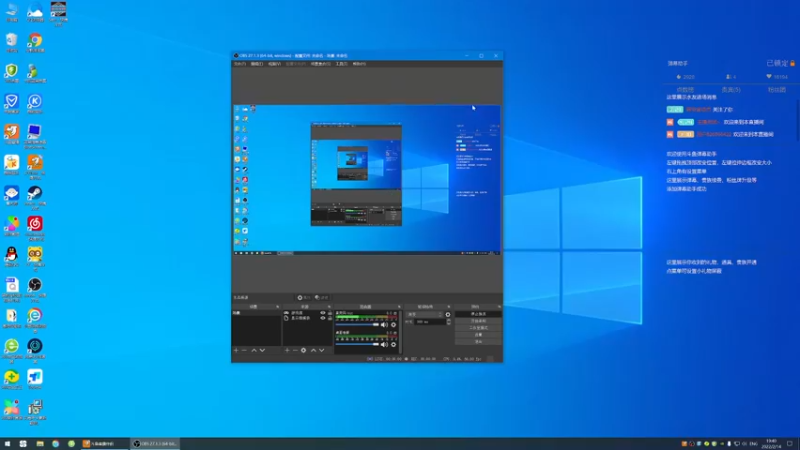Toggle visibility eye of the first source
Viewport: 800px width, 450px height.
tap(322, 313)
